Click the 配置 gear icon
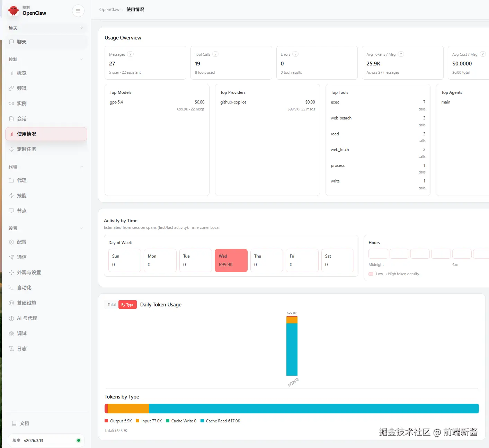 (11, 242)
